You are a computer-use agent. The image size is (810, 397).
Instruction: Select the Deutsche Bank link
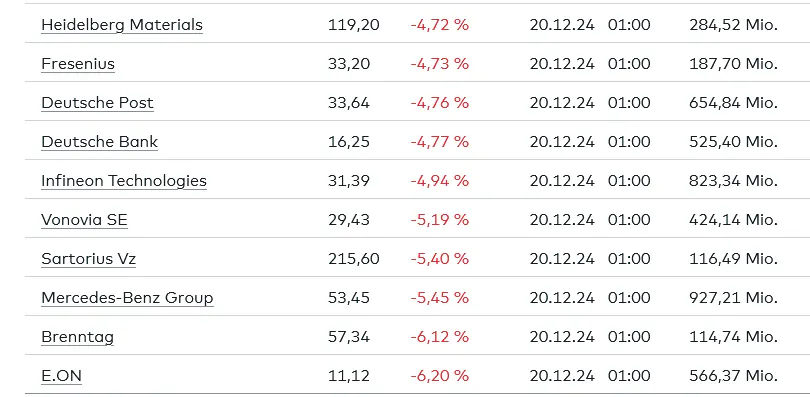[100, 141]
